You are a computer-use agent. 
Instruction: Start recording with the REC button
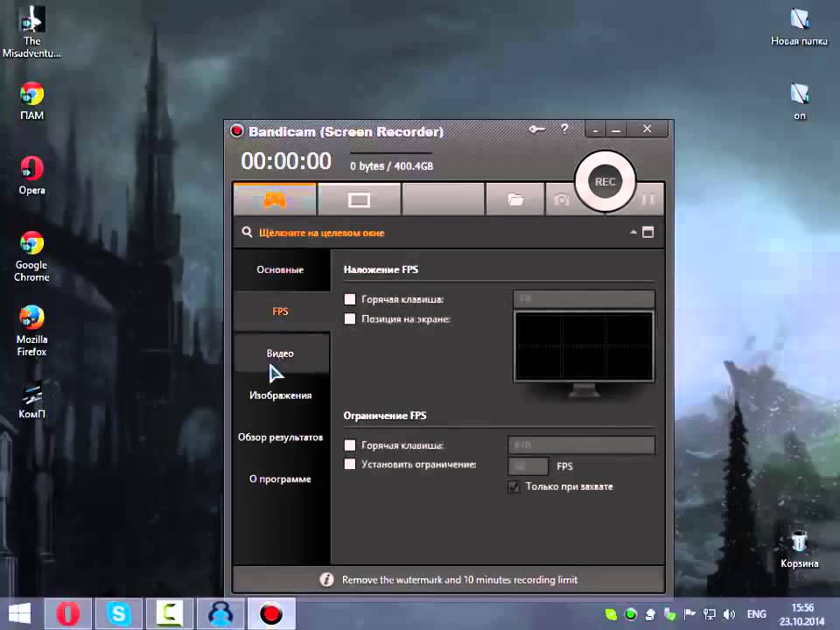[x=605, y=182]
